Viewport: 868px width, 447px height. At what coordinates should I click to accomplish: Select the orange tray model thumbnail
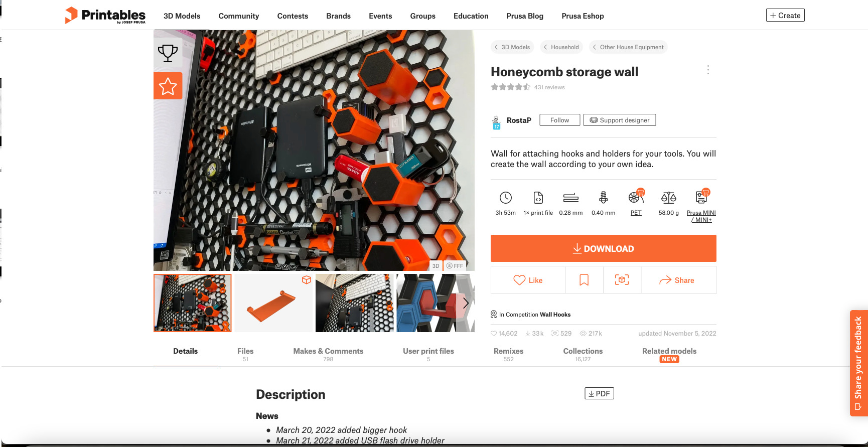(273, 303)
